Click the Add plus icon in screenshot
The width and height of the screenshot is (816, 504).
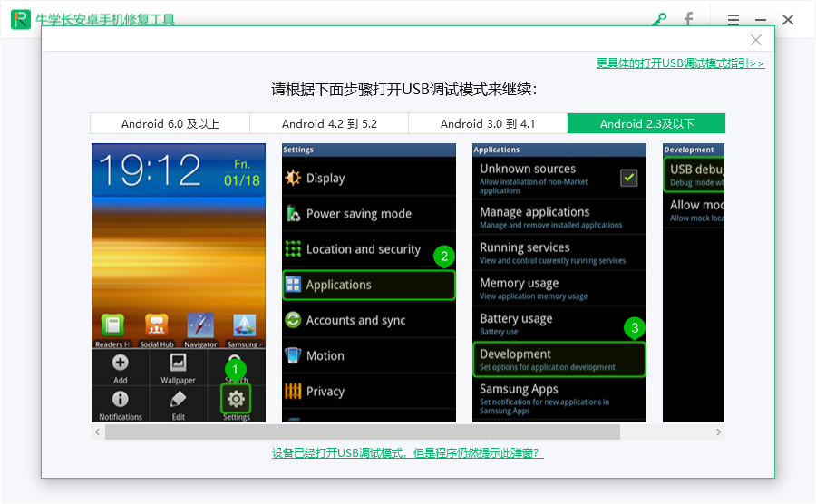pyautogui.click(x=121, y=363)
